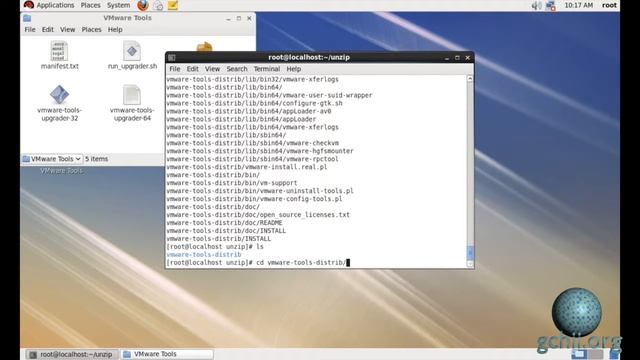The image size is (640, 360).
Task: Maximize the terminal window
Action: (x=457, y=58)
